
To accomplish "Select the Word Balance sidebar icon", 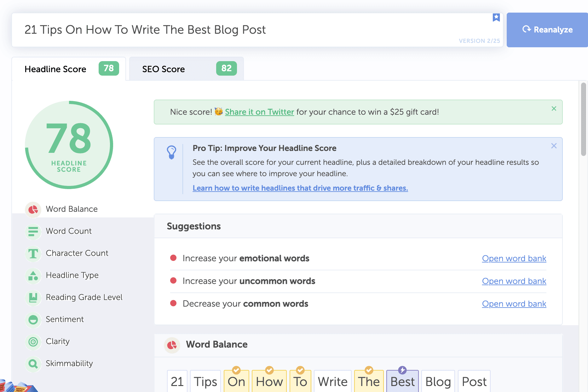I will pos(33,209).
